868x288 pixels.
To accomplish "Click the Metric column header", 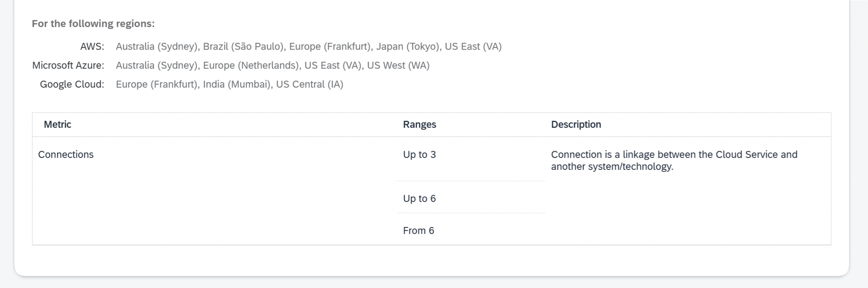I will [58, 125].
